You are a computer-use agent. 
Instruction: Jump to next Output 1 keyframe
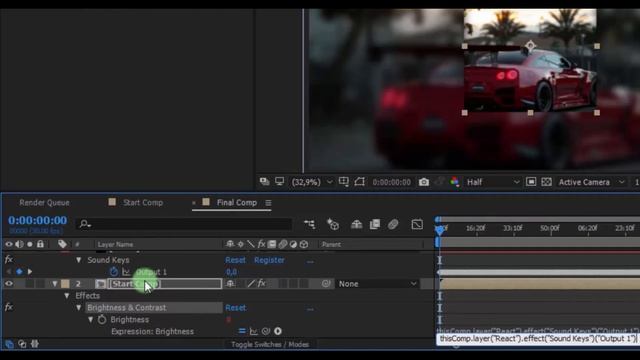click(30, 272)
